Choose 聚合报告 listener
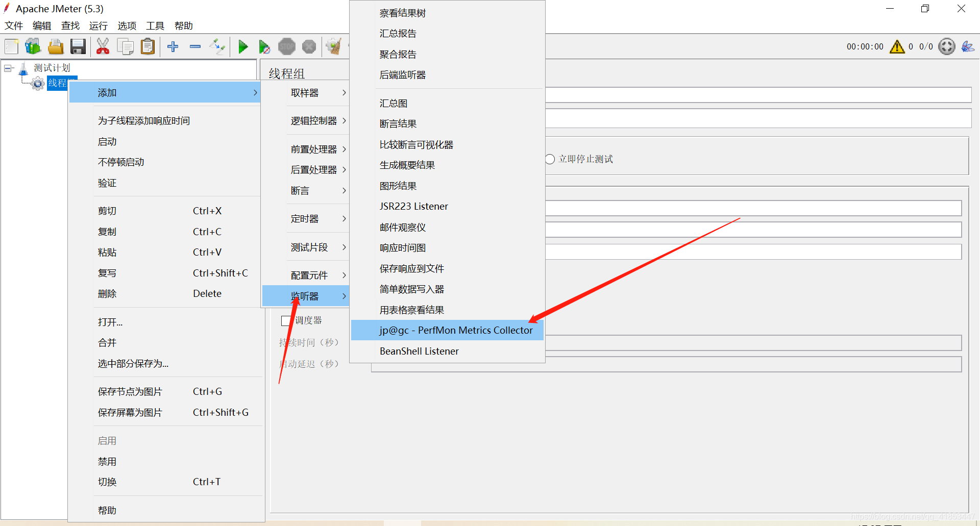Image resolution: width=980 pixels, height=526 pixels. click(448, 54)
